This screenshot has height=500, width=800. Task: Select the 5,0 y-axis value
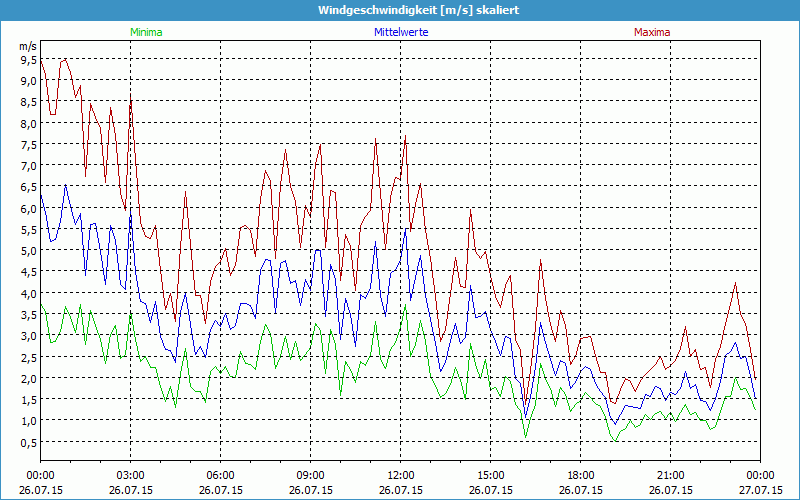click(x=28, y=251)
